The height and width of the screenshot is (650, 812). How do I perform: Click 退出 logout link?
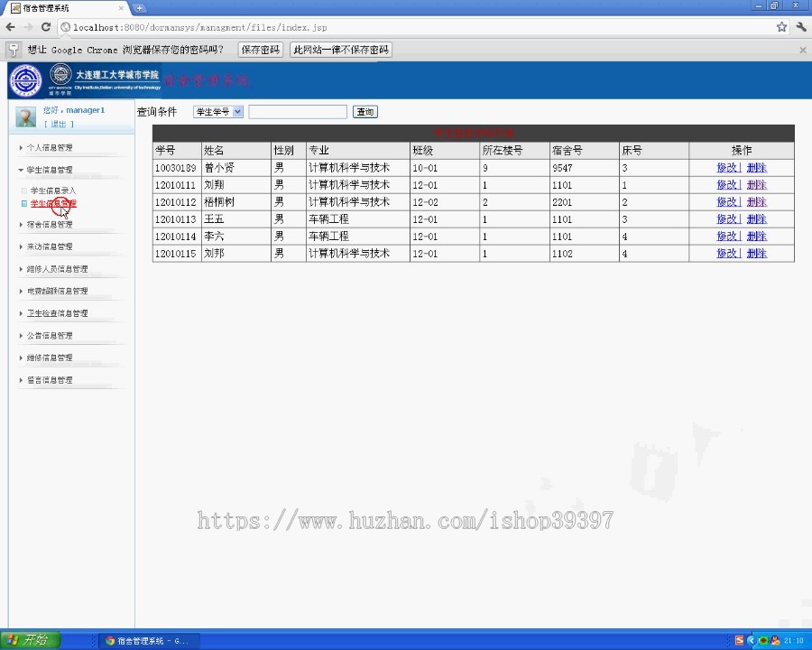pyautogui.click(x=59, y=124)
